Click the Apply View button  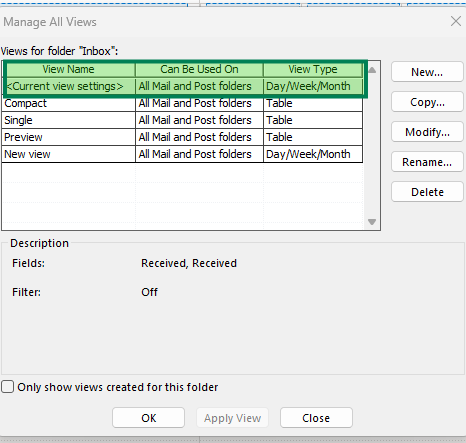pyautogui.click(x=232, y=418)
